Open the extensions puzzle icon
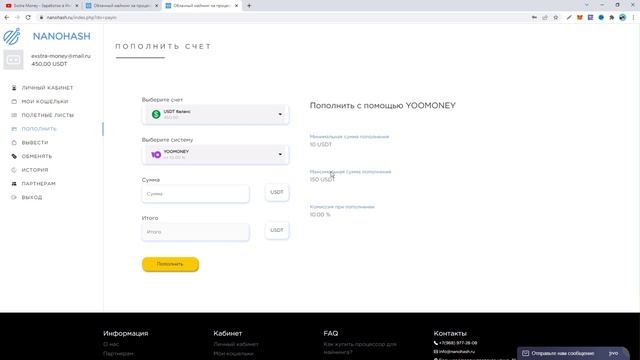Screen dimensions: 640x360 click(611, 18)
